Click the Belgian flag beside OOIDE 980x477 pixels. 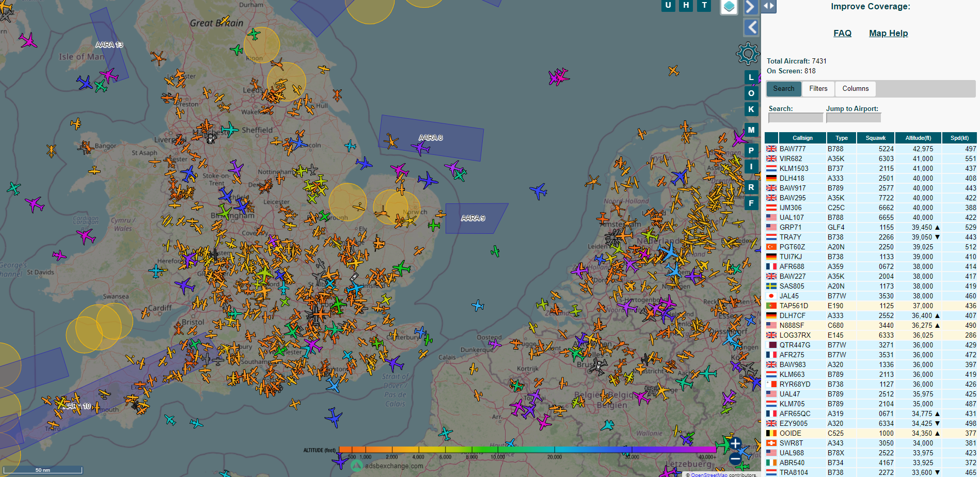pos(771,433)
